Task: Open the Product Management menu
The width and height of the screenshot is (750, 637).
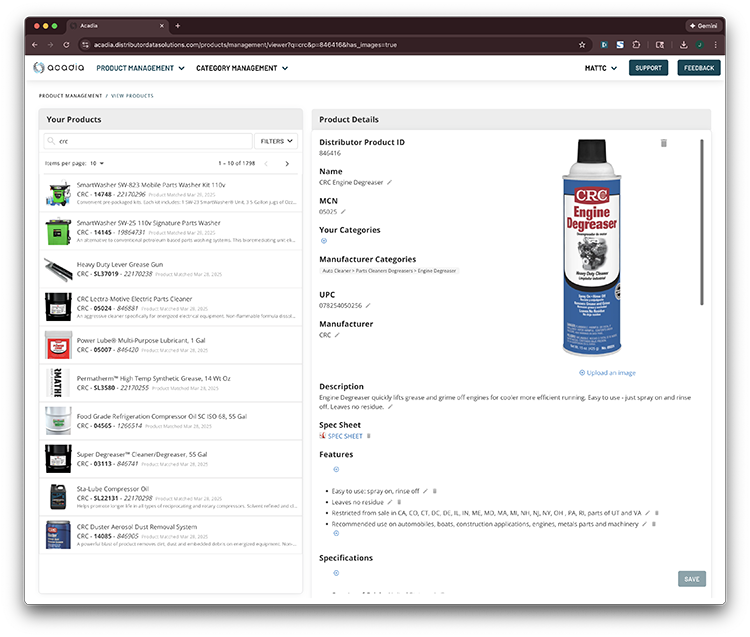Action: click(x=140, y=68)
